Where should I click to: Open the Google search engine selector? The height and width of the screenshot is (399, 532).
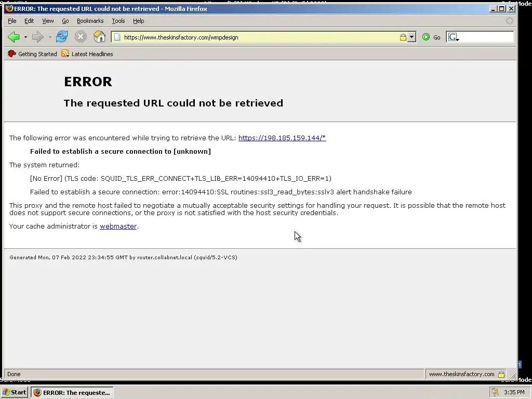click(x=454, y=37)
